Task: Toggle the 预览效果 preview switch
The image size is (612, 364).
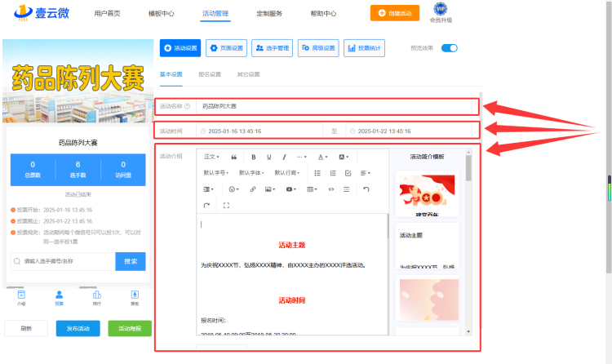Action: (450, 48)
